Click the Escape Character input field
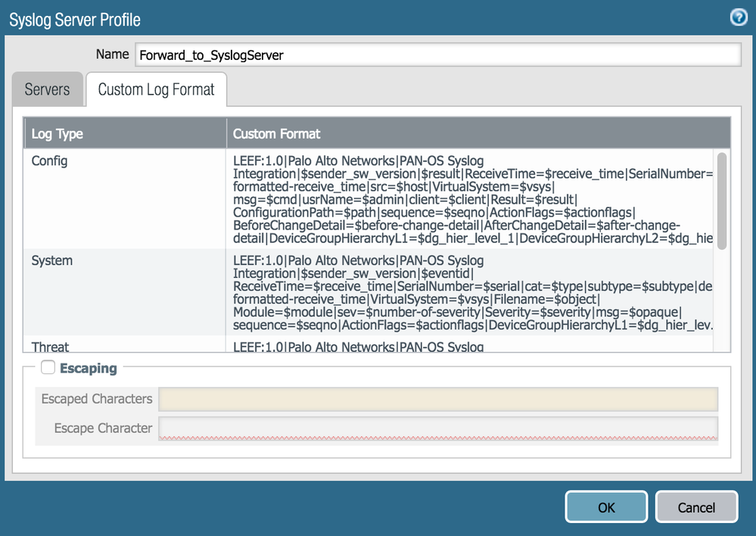The width and height of the screenshot is (756, 536). (x=438, y=428)
